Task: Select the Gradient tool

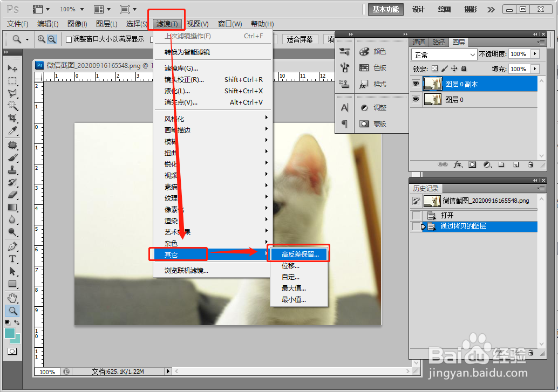Action: click(12, 208)
